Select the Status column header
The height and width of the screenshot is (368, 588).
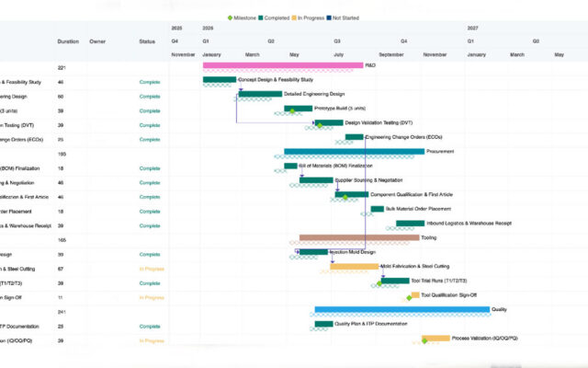(x=147, y=41)
